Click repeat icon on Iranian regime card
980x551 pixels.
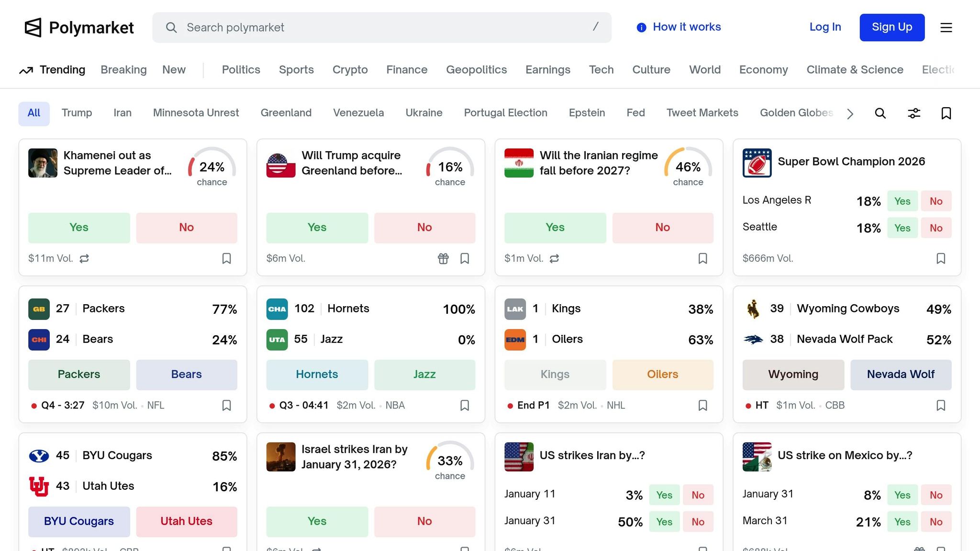coord(554,259)
